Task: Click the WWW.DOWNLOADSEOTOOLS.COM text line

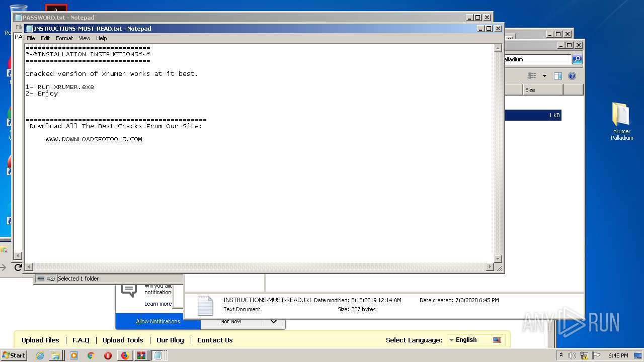Action: click(x=94, y=139)
